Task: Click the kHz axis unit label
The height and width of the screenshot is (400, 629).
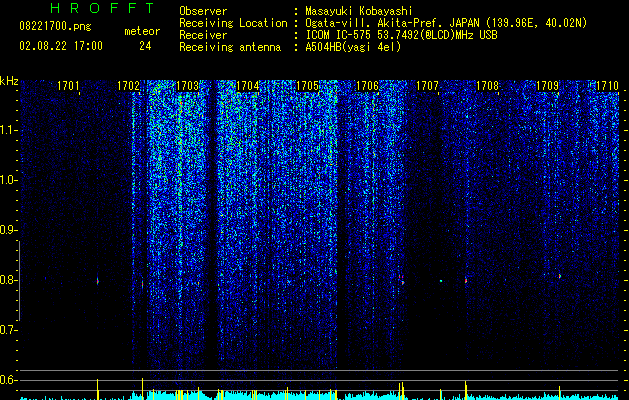Action: (x=9, y=81)
